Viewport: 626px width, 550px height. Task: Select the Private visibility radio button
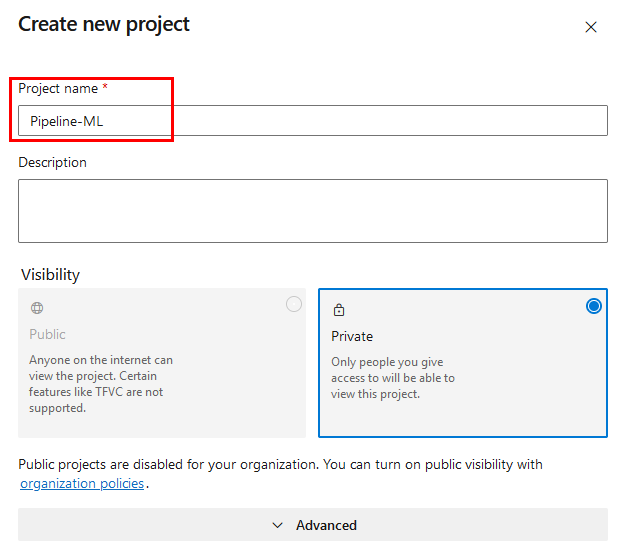pos(594,306)
